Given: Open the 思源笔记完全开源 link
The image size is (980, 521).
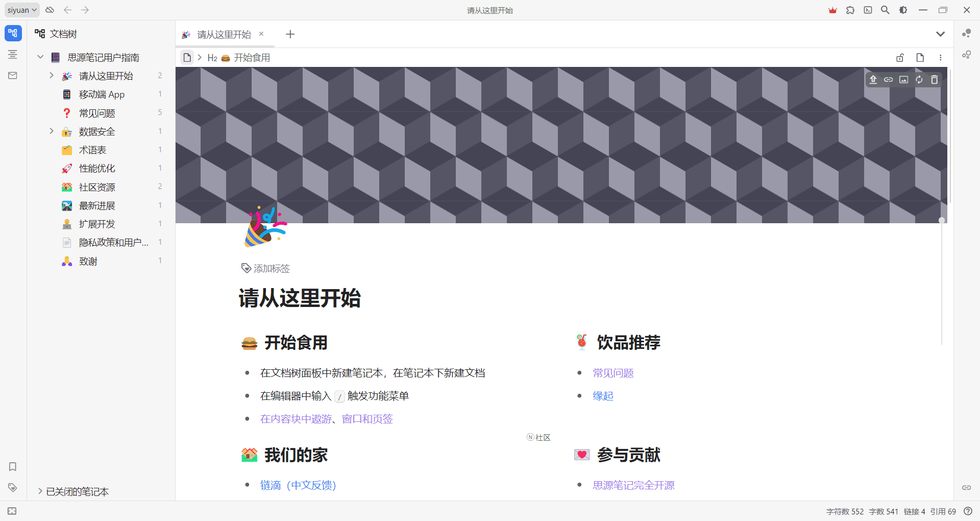Looking at the screenshot, I should point(633,485).
